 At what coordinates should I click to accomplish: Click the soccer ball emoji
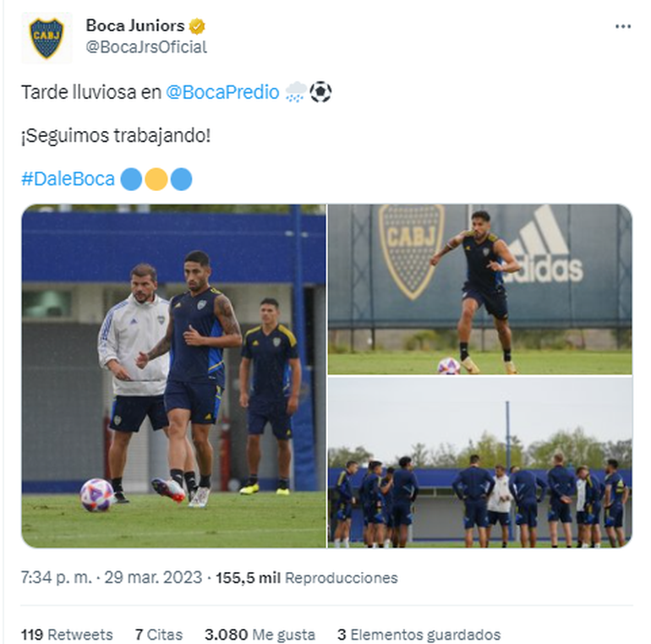tap(320, 92)
